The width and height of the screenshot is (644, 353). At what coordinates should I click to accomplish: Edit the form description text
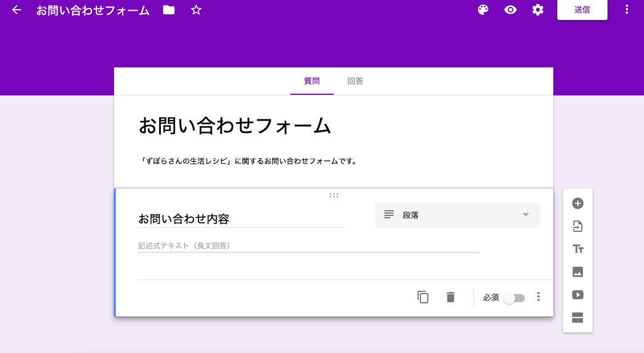(249, 161)
